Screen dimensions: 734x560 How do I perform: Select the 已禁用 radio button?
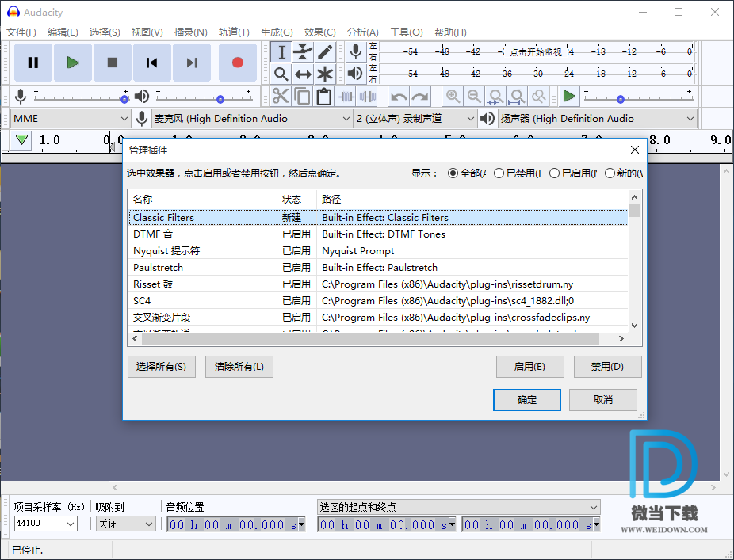[499, 173]
